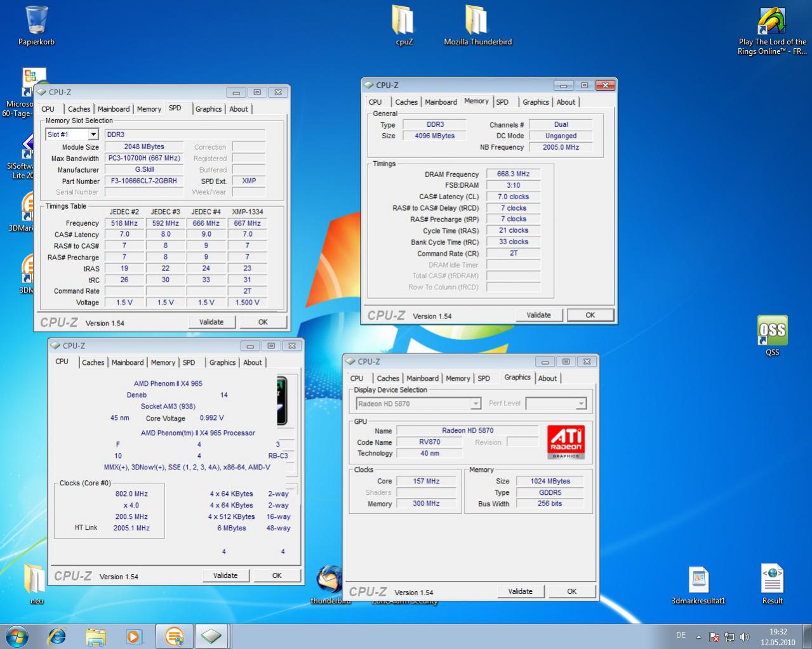Click Validate in the SPD window
Screen dimensions: 812x649
211,322
